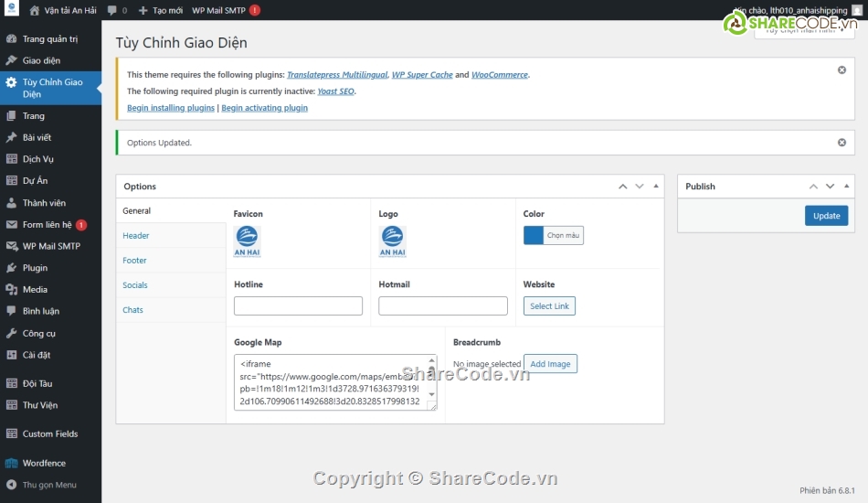Dismiss the required plugins notice

coord(842,70)
